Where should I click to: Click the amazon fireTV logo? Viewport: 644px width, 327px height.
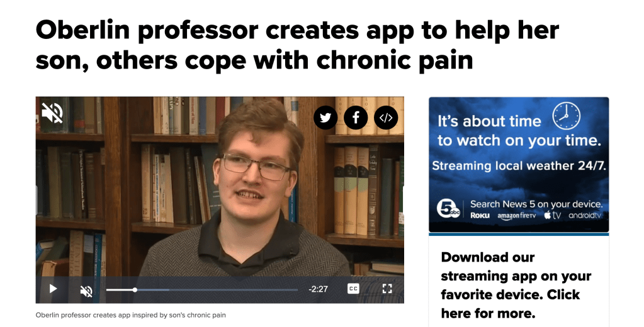(x=517, y=216)
